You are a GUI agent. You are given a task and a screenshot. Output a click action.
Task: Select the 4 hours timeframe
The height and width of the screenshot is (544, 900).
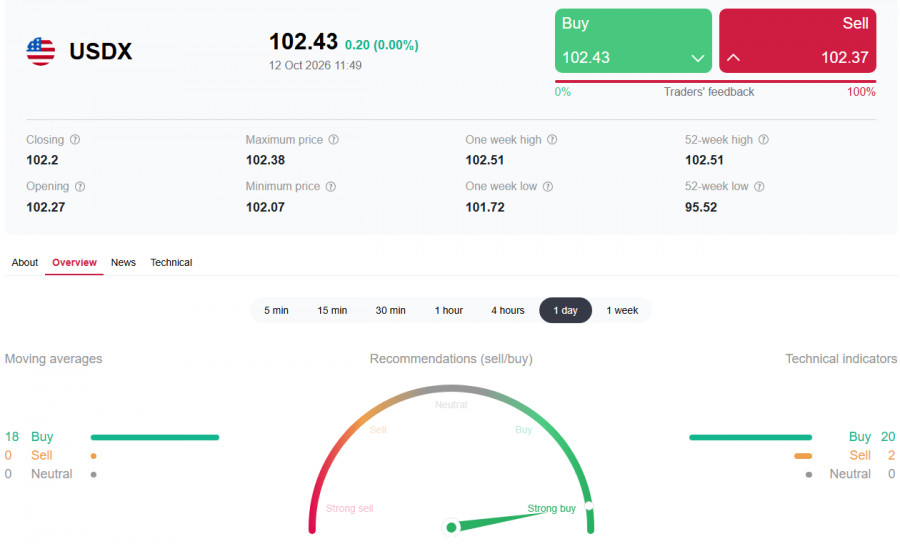[508, 310]
